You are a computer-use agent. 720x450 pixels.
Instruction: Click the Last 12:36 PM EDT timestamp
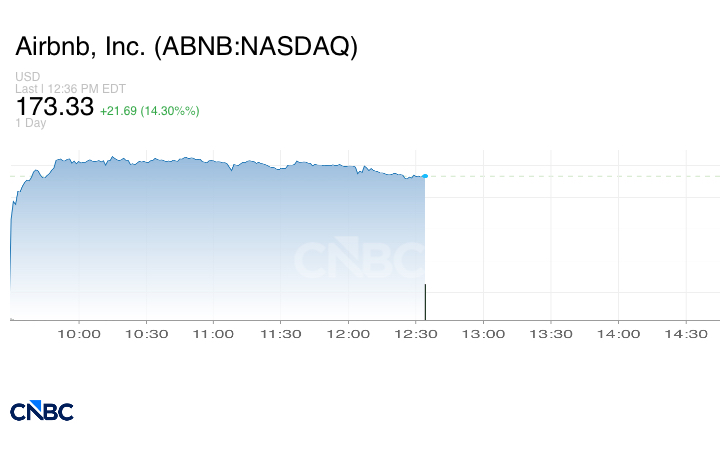[x=70, y=89]
